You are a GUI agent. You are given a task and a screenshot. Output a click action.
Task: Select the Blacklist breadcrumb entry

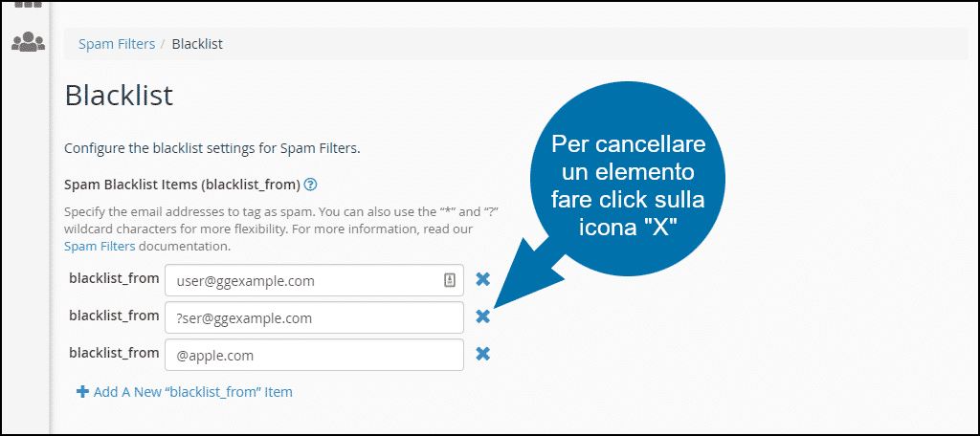pyautogui.click(x=197, y=44)
